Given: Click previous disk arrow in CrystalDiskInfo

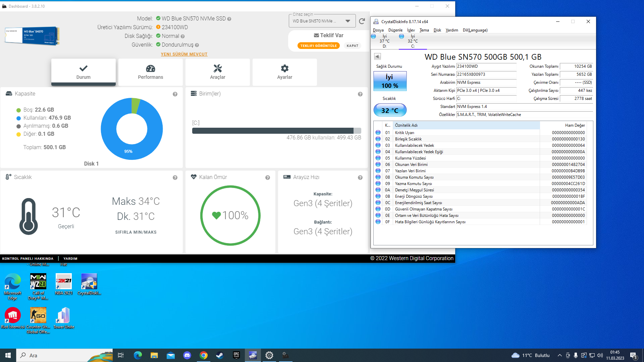Looking at the screenshot, I should [377, 57].
